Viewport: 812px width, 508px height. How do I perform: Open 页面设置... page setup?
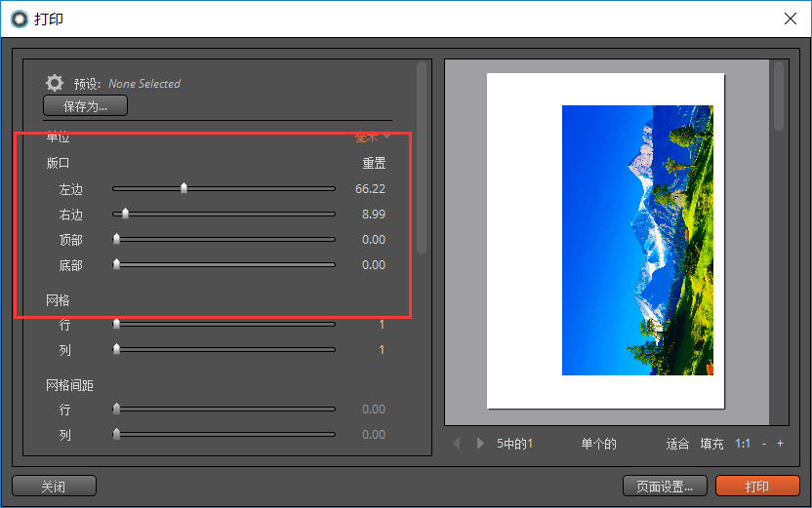pyautogui.click(x=665, y=487)
